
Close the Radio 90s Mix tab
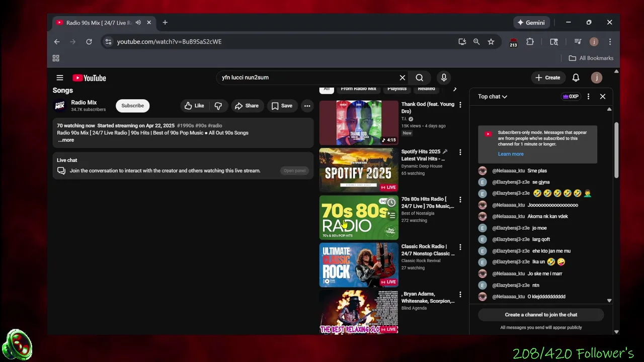pyautogui.click(x=149, y=23)
